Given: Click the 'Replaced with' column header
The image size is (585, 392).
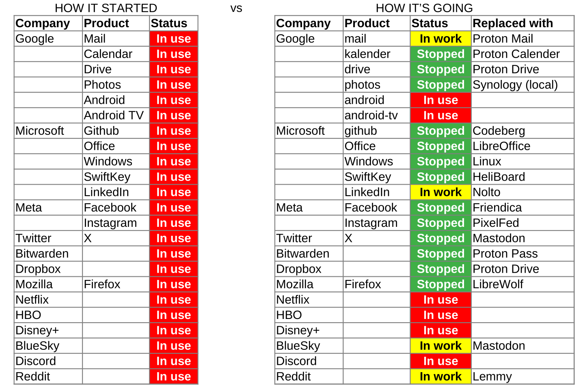Looking at the screenshot, I should click(513, 23).
